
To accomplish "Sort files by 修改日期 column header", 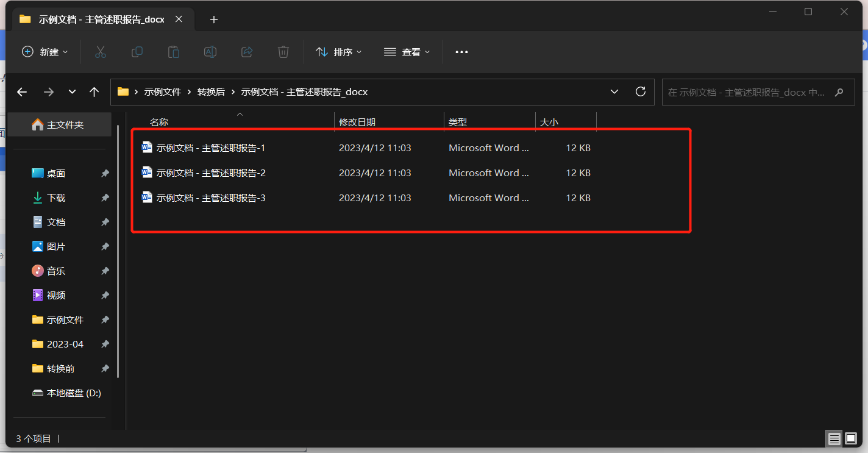I will tap(357, 123).
